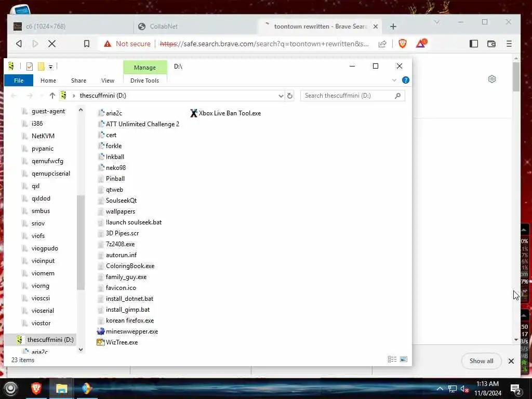Click navigation pane scrollbar down arrow

pos(81,350)
